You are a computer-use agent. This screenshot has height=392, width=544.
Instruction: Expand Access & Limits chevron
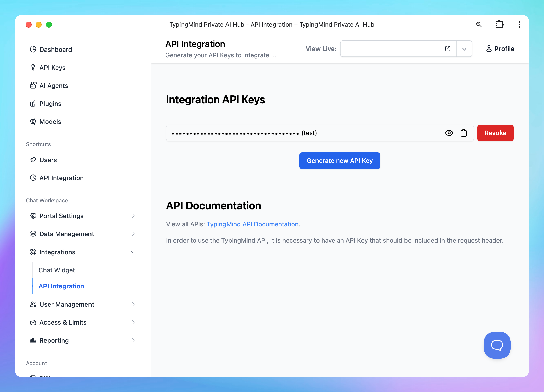point(133,322)
